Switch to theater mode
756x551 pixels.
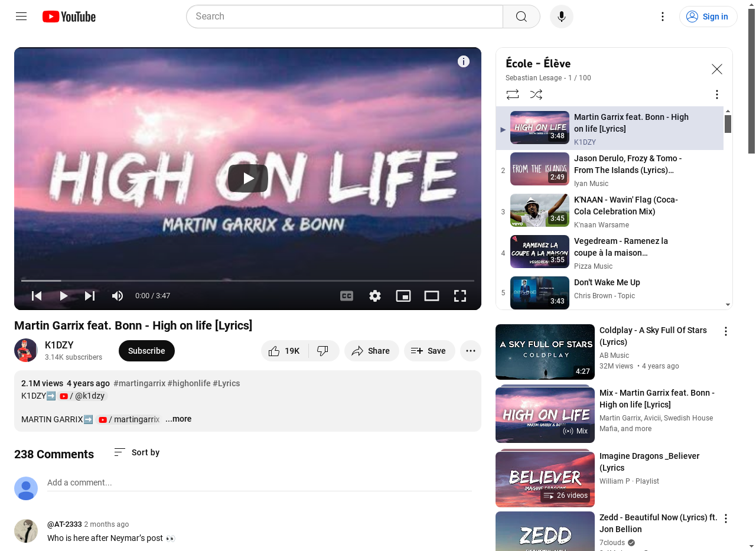coord(432,296)
